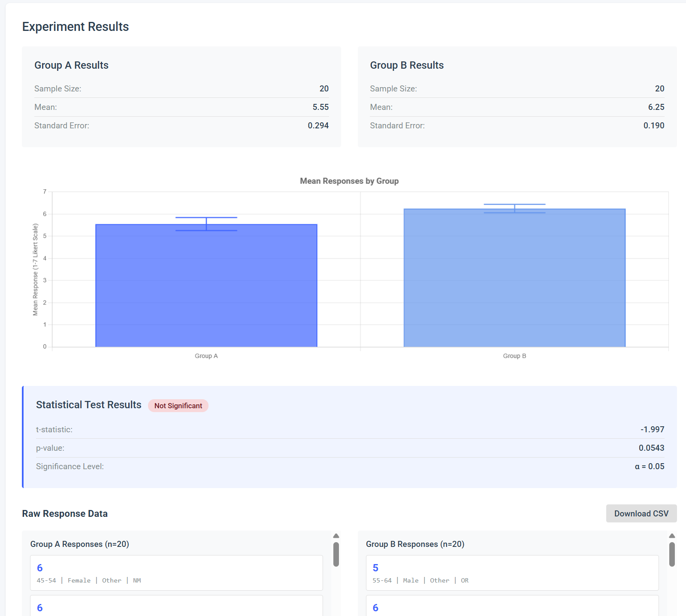This screenshot has height=616, width=686.
Task: Select Group A first response card with NM
Action: click(x=176, y=573)
